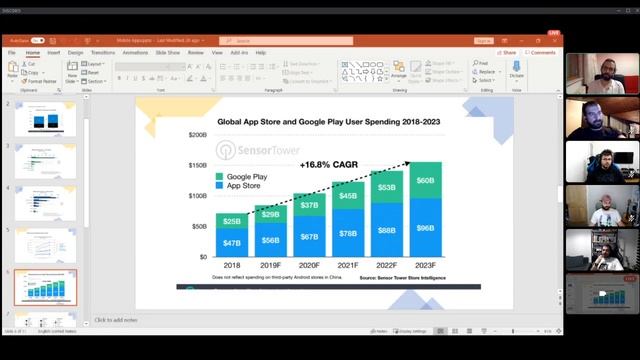Align text left in Paragraph group

point(223,78)
